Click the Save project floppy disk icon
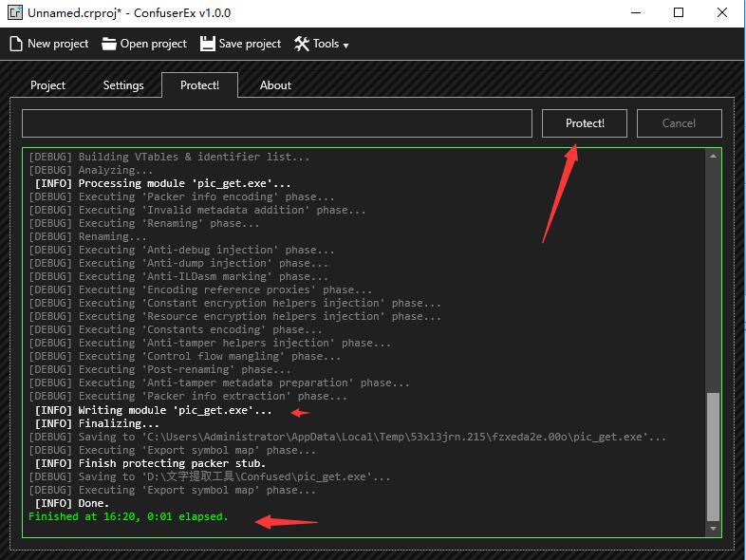 click(x=208, y=44)
